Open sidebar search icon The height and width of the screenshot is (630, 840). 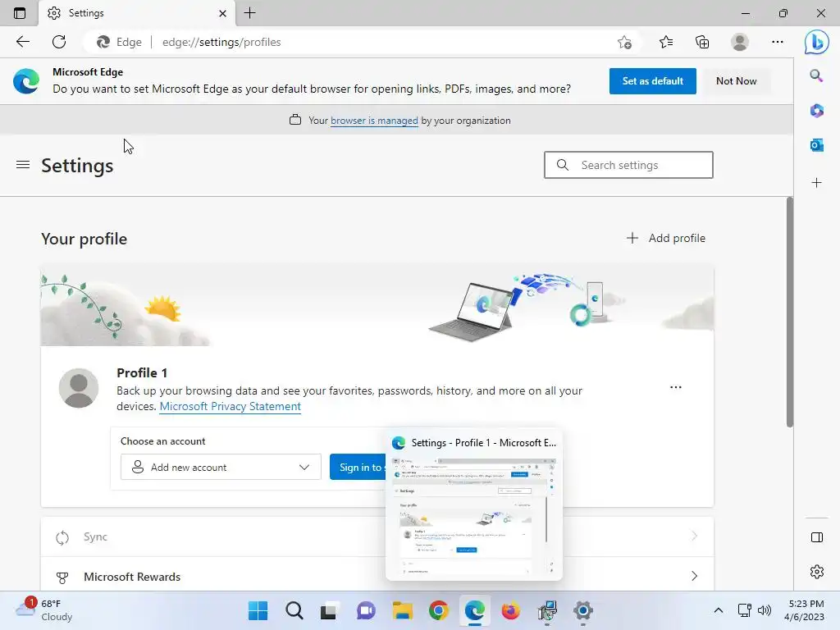[816, 75]
